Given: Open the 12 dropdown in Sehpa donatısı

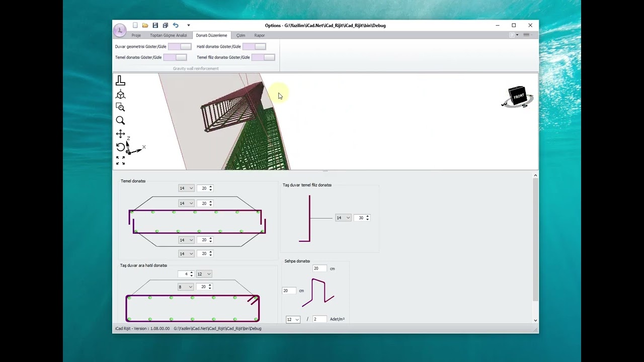Looking at the screenshot, I should [x=293, y=319].
